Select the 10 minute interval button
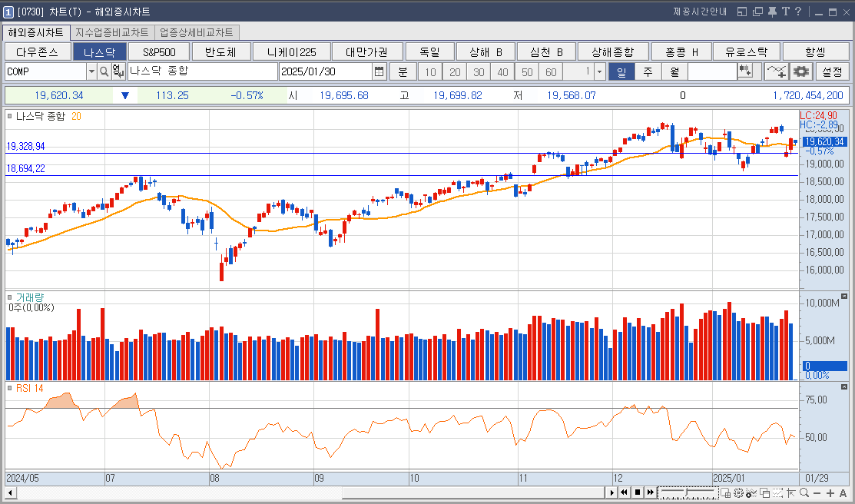 tap(430, 71)
